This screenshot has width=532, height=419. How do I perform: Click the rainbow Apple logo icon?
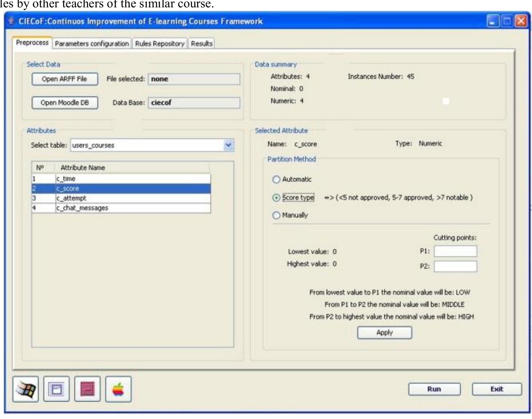click(118, 389)
